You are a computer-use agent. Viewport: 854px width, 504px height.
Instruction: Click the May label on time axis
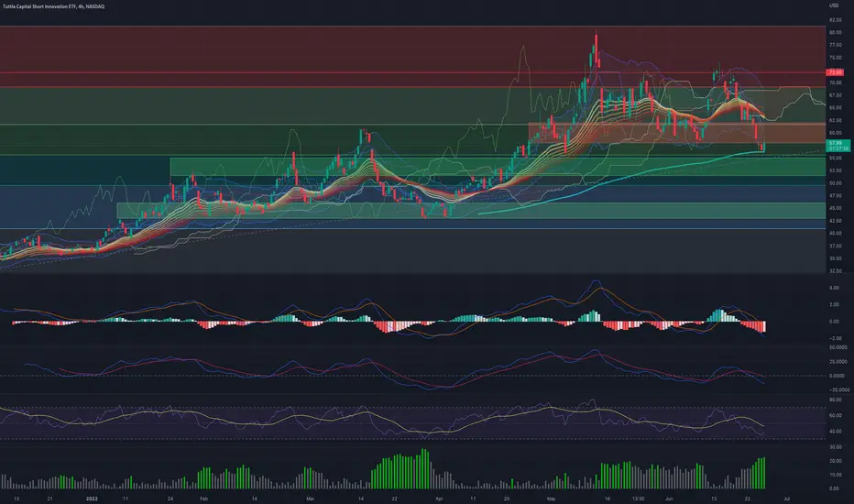point(552,499)
